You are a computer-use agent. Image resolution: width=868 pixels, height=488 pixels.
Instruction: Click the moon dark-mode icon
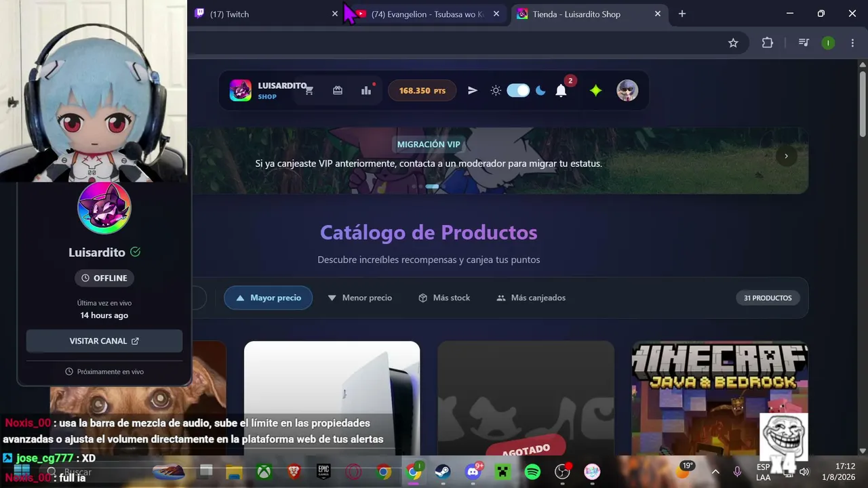540,91
